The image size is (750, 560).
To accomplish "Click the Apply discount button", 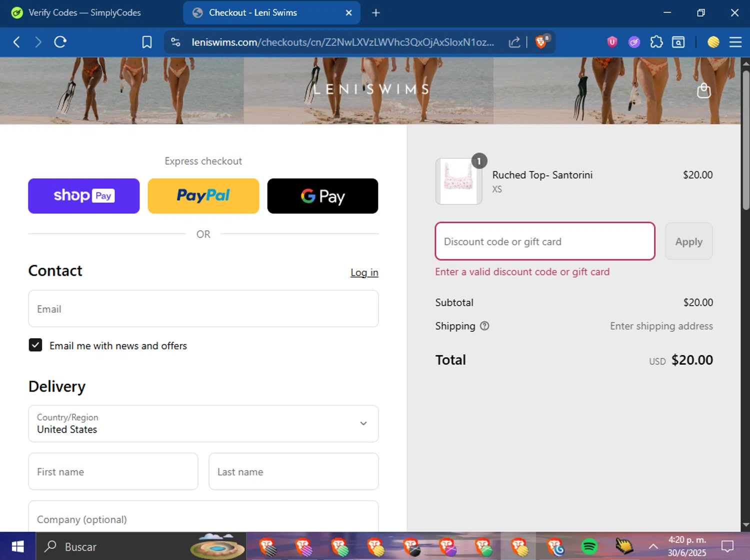I will click(x=688, y=241).
